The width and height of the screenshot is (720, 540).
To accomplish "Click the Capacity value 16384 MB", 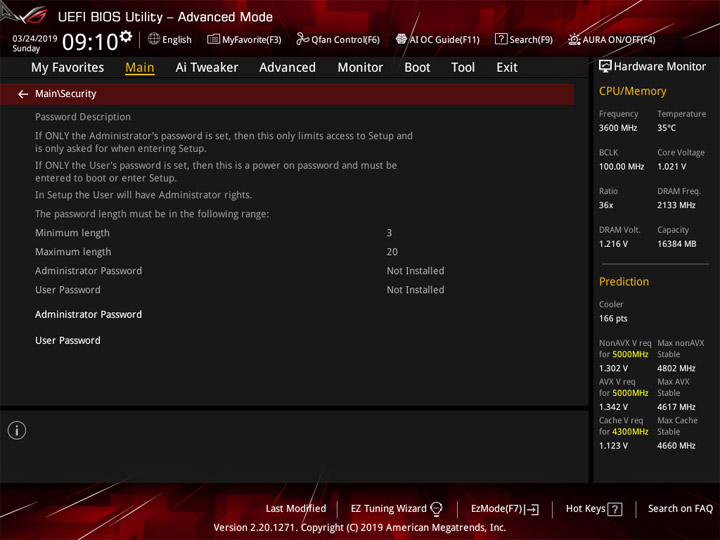I will (677, 244).
